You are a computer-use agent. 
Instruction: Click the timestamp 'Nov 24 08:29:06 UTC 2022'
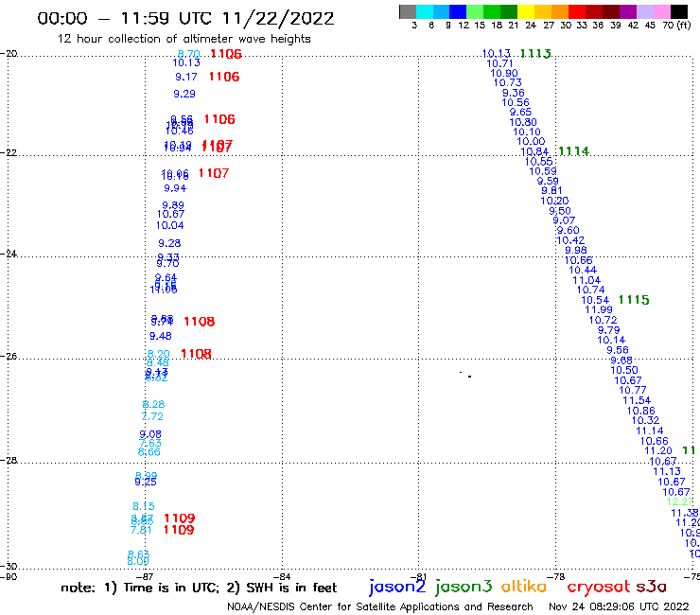pyautogui.click(x=619, y=606)
